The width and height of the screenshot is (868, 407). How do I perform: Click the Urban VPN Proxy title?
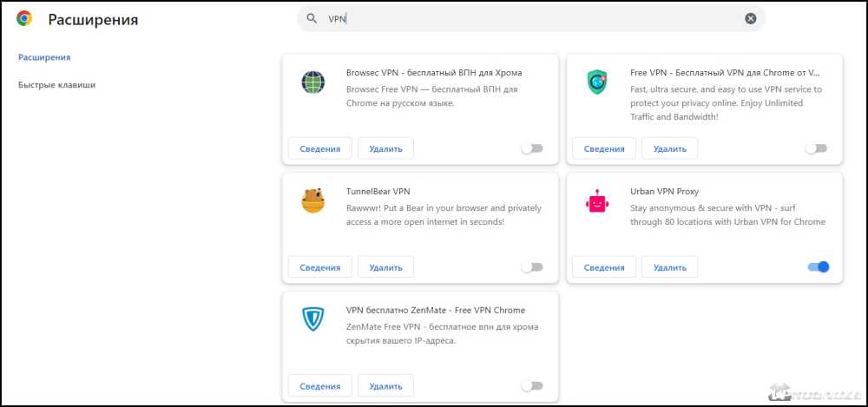(664, 191)
